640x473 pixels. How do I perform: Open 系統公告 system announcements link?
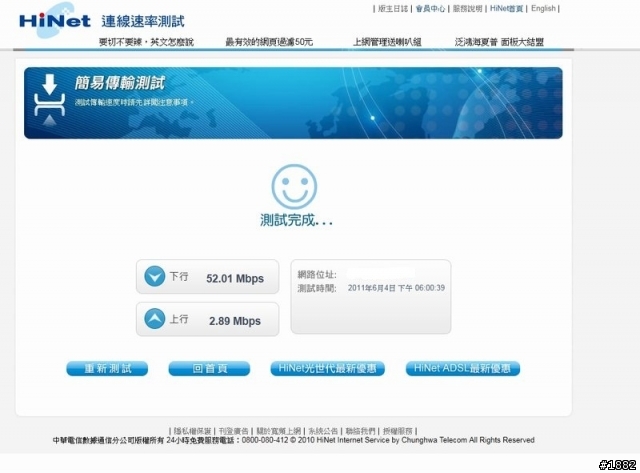coord(323,431)
